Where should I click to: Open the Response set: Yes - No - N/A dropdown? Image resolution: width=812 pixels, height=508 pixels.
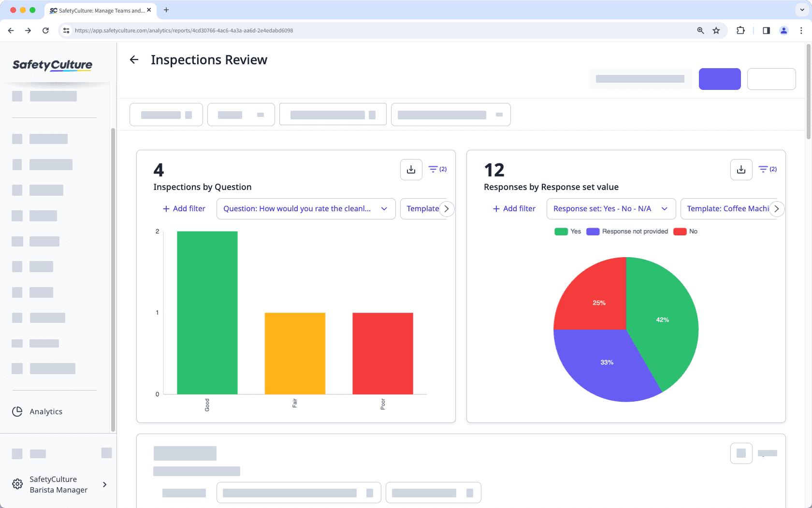coord(610,208)
